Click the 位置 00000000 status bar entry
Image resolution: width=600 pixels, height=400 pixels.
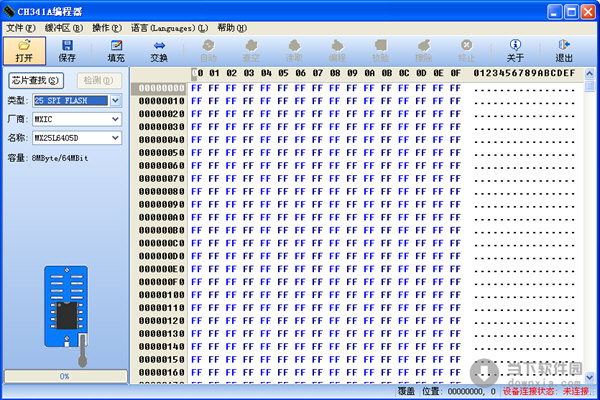click(x=459, y=391)
